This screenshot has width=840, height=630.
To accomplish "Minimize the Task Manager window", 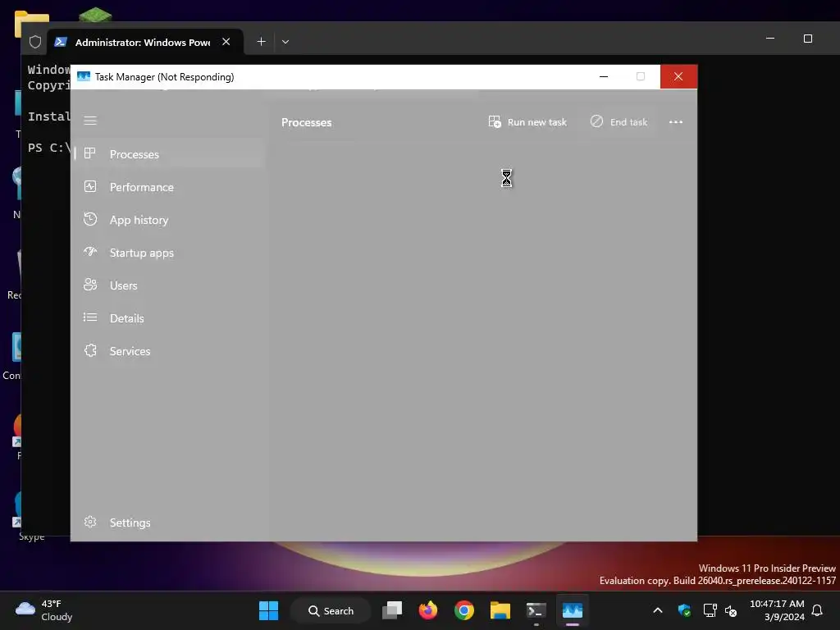I will 604,76.
